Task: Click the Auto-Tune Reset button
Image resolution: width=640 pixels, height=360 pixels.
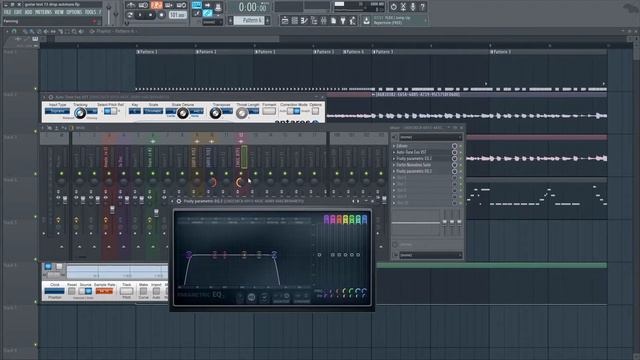Action: pos(72,291)
